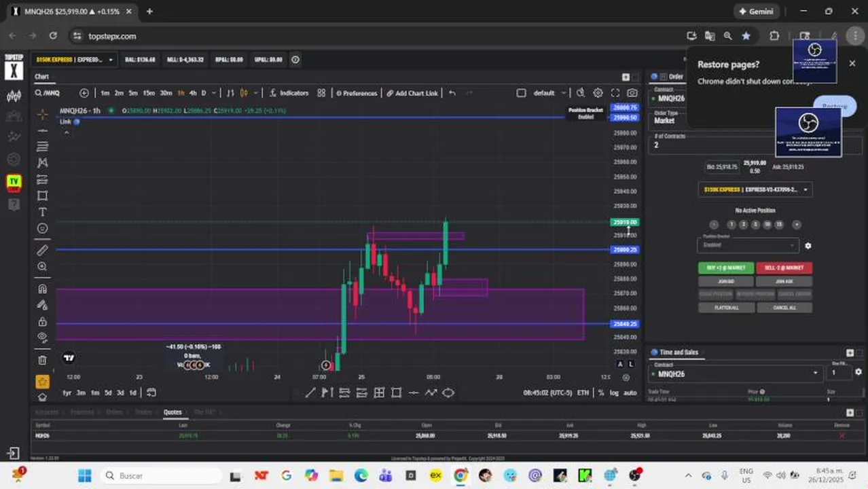Click the Restore button in Chrome popup
This screenshot has height=489, width=868.
pyautogui.click(x=835, y=106)
